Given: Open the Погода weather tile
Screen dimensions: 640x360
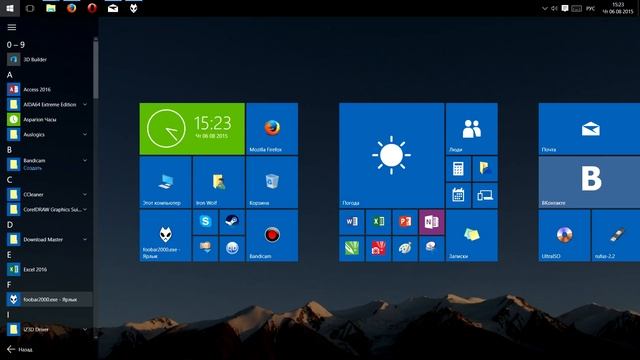Looking at the screenshot, I should point(391,156).
